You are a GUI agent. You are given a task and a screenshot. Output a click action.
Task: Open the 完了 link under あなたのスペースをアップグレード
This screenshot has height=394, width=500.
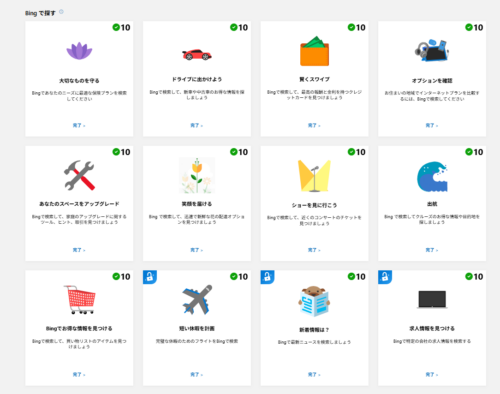[x=79, y=250]
